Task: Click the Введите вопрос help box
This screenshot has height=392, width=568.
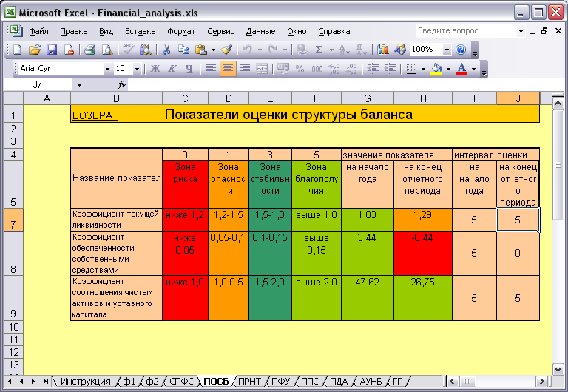Action: 466,31
